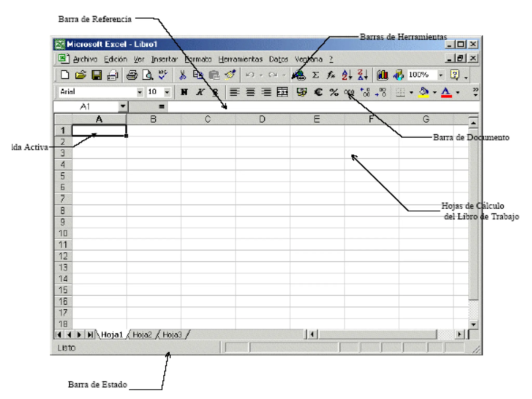The height and width of the screenshot is (399, 532).
Task: Click the A1 name box field
Action: [x=86, y=107]
